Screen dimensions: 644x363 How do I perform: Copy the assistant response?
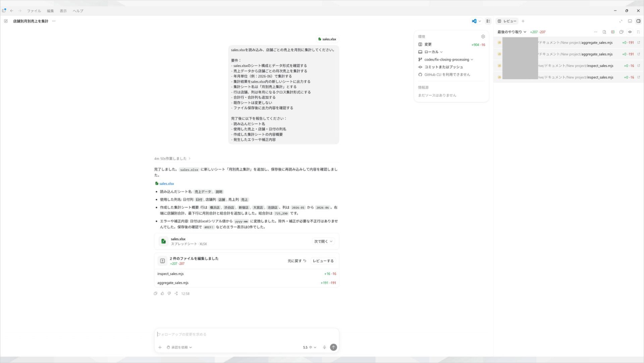156,293
